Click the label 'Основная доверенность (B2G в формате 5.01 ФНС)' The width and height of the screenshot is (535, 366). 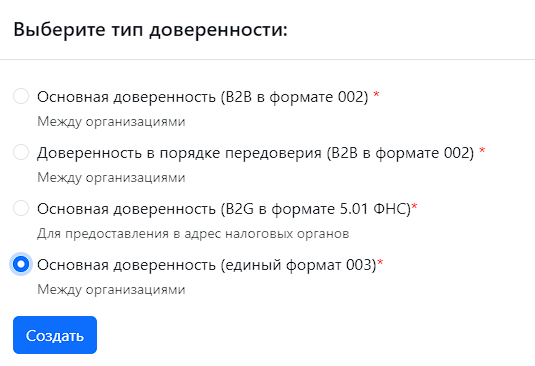coord(224,209)
